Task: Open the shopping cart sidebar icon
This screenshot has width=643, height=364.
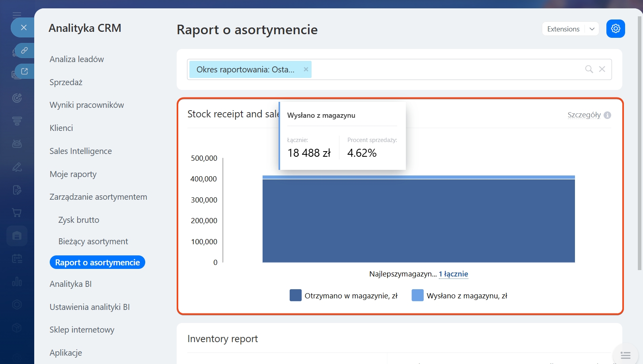Action: 17,213
